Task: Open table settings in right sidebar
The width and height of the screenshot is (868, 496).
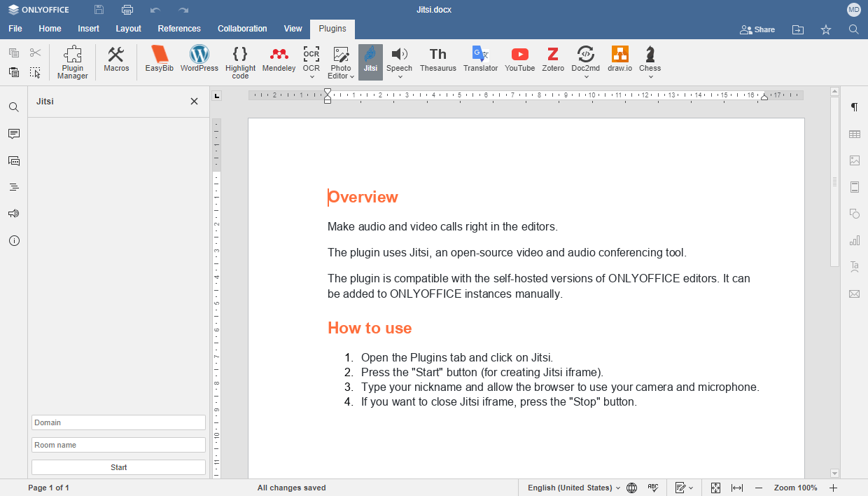Action: [854, 134]
